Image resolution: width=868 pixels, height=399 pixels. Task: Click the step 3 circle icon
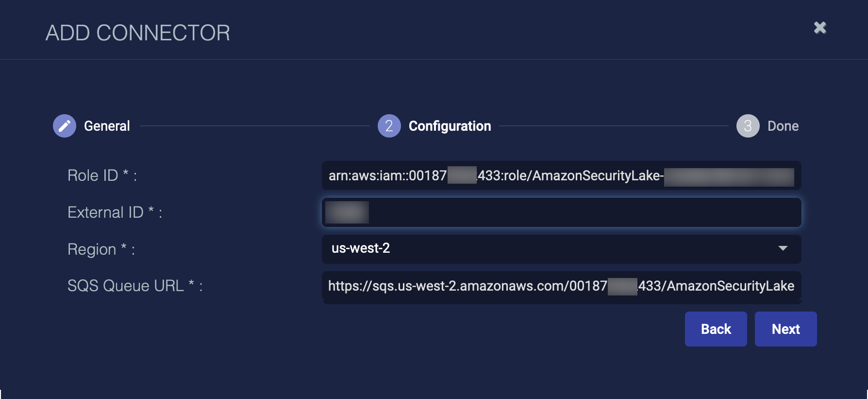[748, 126]
